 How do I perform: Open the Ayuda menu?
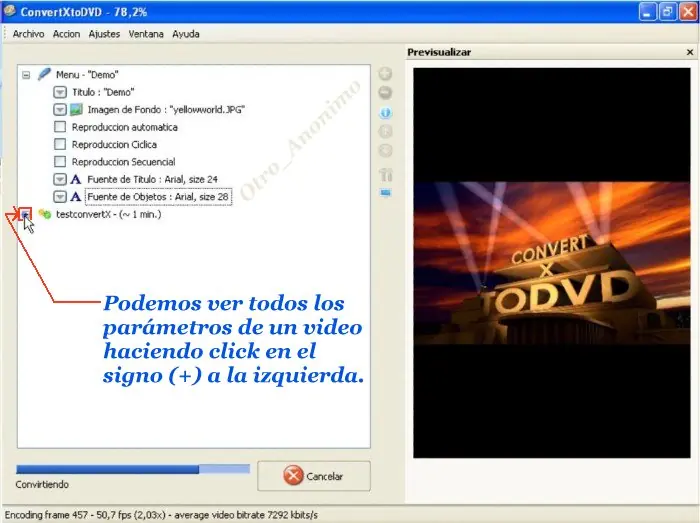tap(186, 34)
